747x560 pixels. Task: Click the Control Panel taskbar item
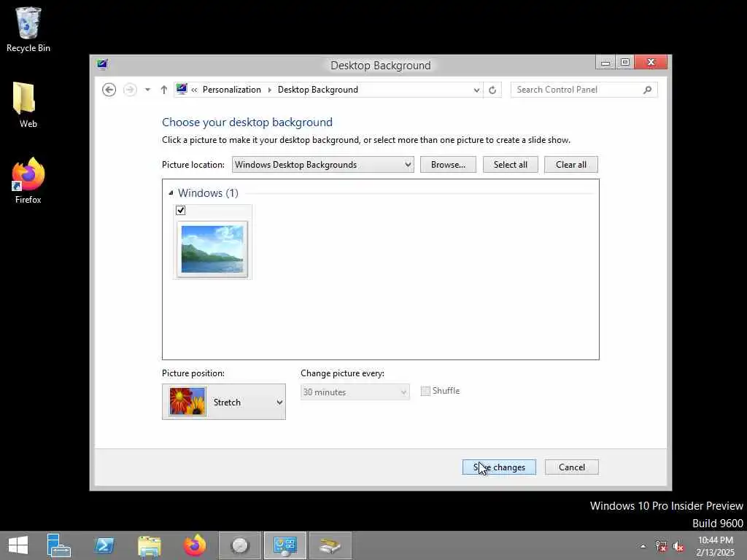pyautogui.click(x=285, y=545)
